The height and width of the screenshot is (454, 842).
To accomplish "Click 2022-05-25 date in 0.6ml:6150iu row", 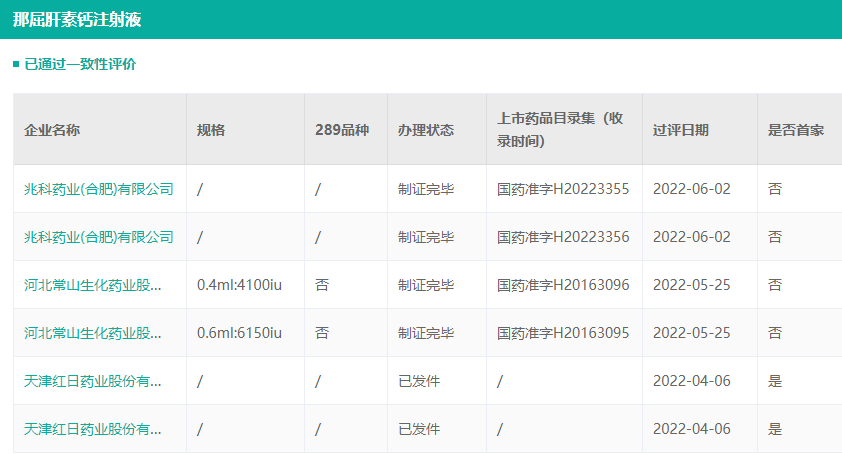I will point(692,333).
